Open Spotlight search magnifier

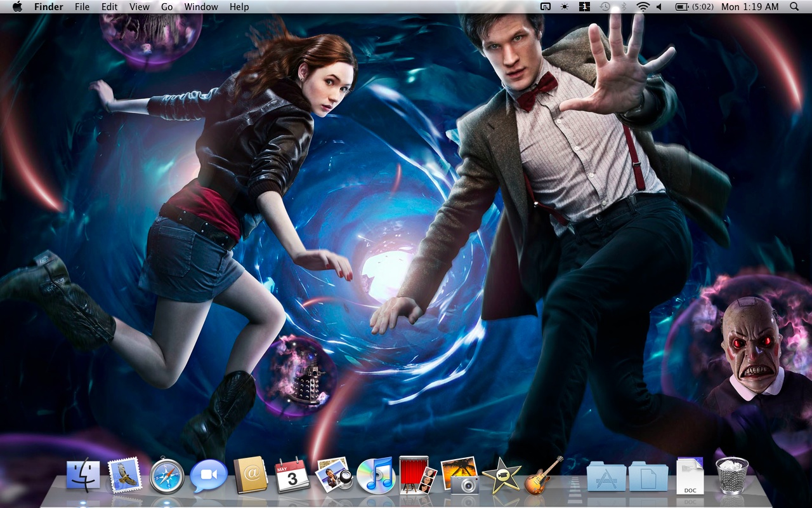click(x=794, y=6)
